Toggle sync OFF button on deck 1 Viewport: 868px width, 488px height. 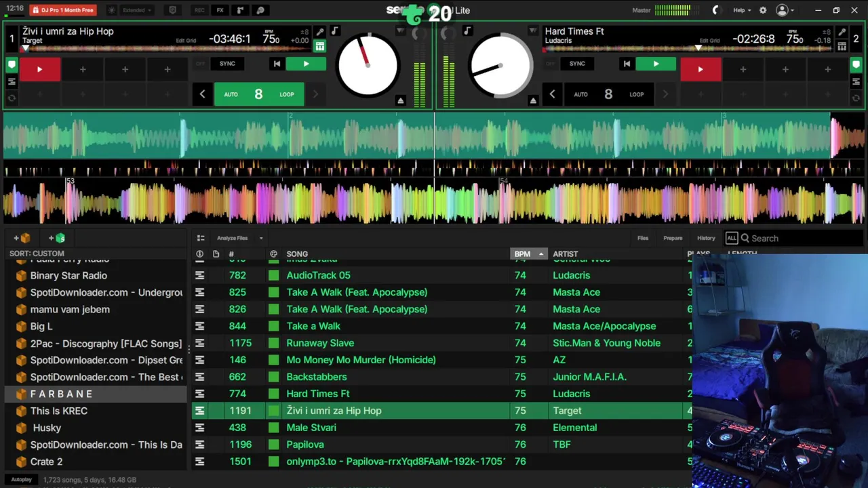[200, 64]
